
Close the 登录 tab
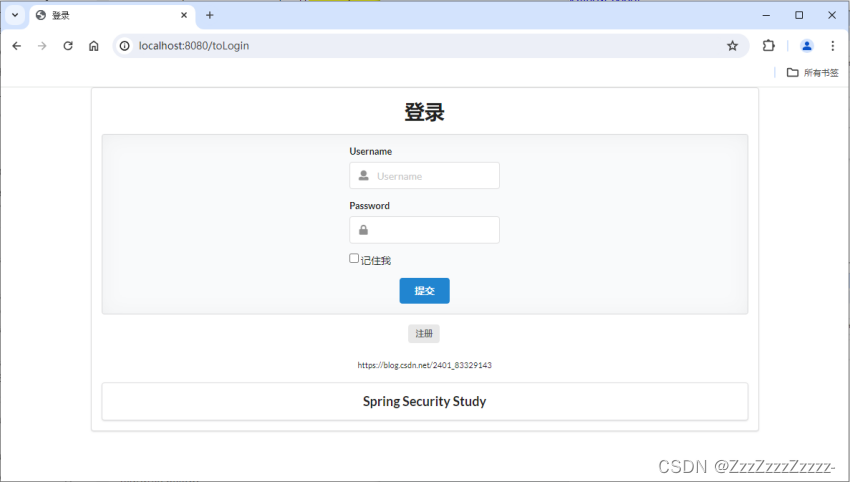pyautogui.click(x=184, y=15)
